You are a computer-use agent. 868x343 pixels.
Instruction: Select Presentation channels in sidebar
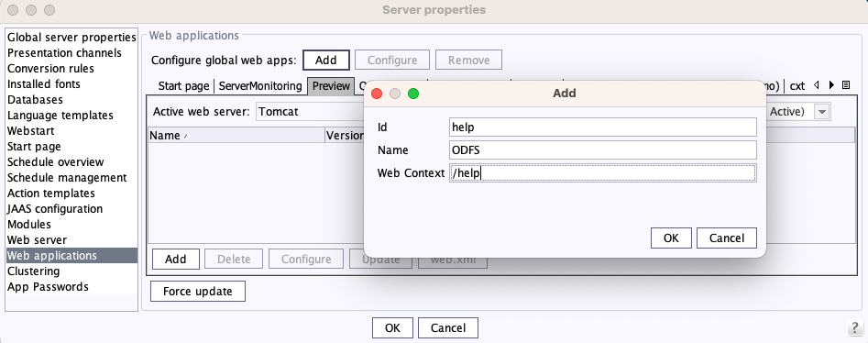click(x=71, y=53)
